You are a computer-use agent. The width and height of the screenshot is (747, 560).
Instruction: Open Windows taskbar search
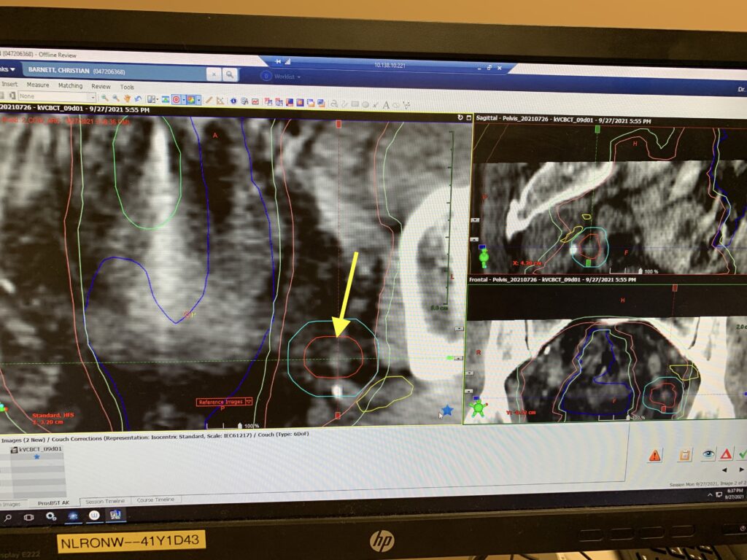[7, 518]
